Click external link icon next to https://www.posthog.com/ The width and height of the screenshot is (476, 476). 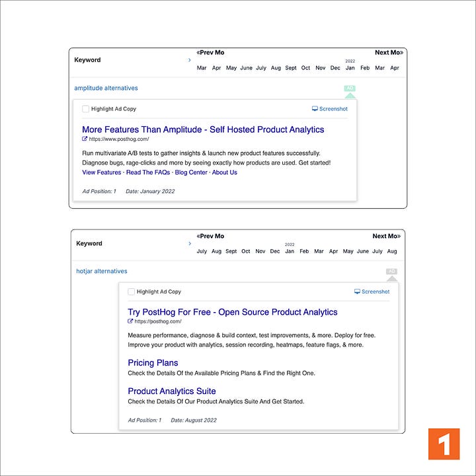point(85,139)
